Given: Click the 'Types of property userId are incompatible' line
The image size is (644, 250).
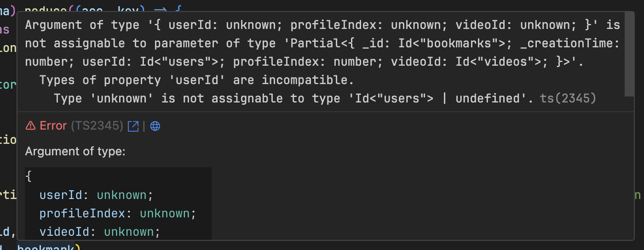Looking at the screenshot, I should tap(197, 80).
